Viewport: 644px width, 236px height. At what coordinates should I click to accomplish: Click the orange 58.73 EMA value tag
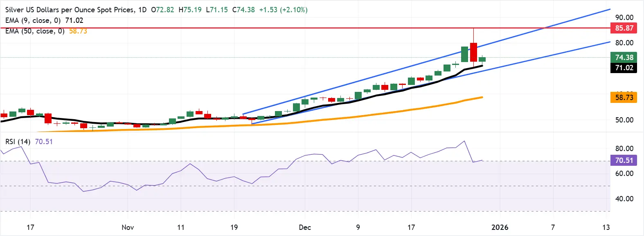point(624,98)
